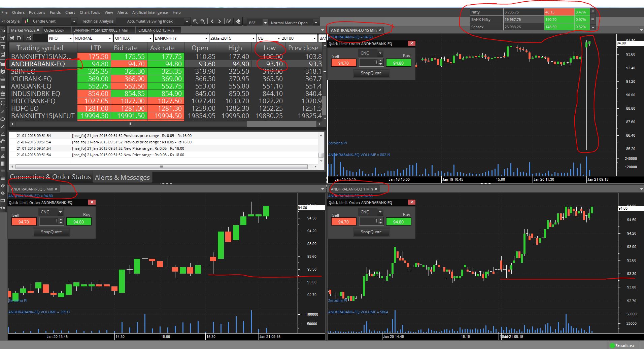
Task: Select the arc drawing tool in sidebar
Action: pos(3,141)
